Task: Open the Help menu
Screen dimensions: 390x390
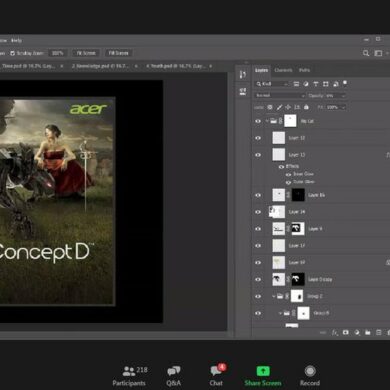Action: 16,40
